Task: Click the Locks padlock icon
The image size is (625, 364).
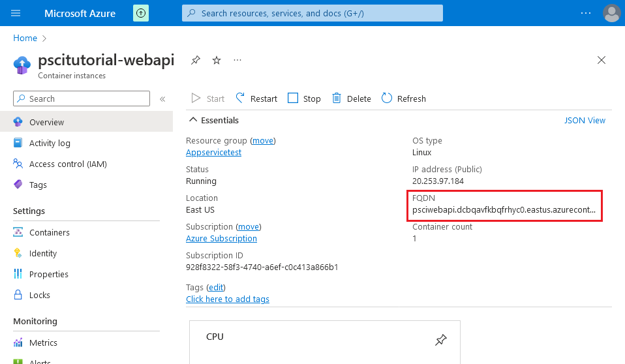Action: [18, 295]
